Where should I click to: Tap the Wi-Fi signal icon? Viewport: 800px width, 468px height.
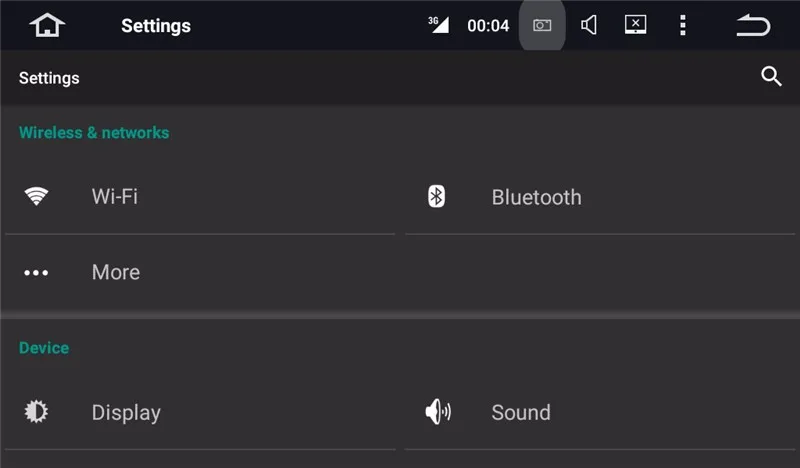tap(36, 197)
